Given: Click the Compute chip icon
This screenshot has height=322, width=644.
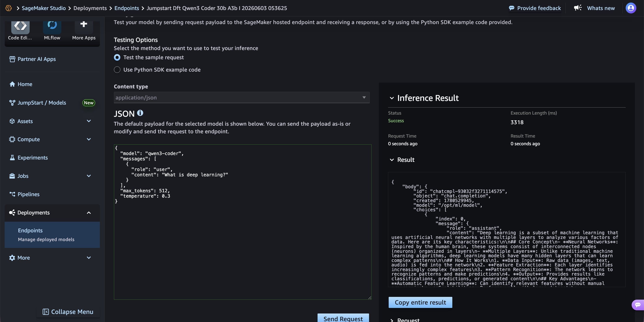Looking at the screenshot, I should [x=12, y=139].
